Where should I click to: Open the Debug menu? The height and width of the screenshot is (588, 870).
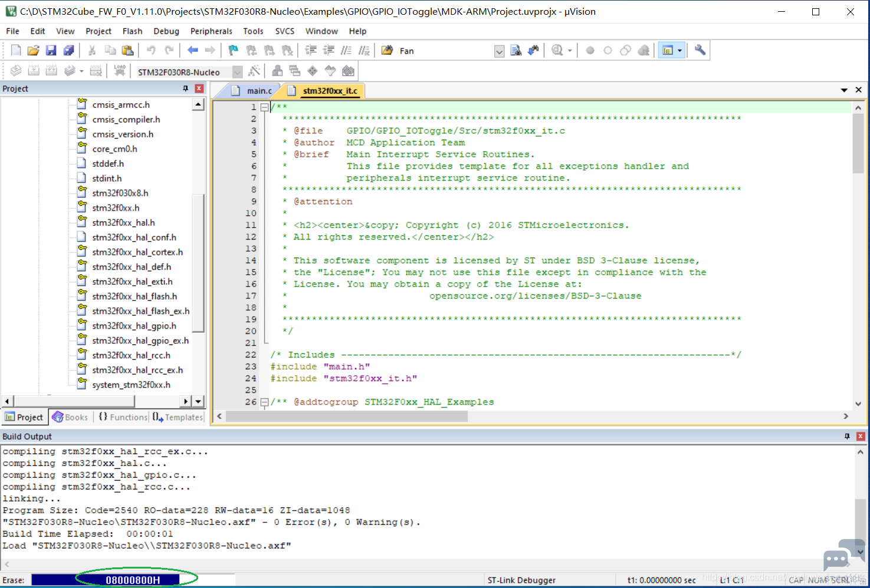166,31
